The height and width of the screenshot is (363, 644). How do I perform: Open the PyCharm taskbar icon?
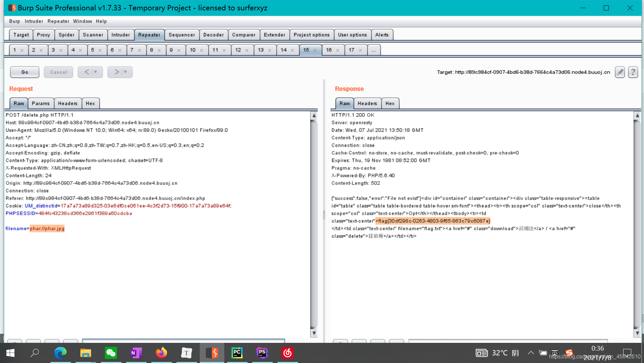click(237, 353)
